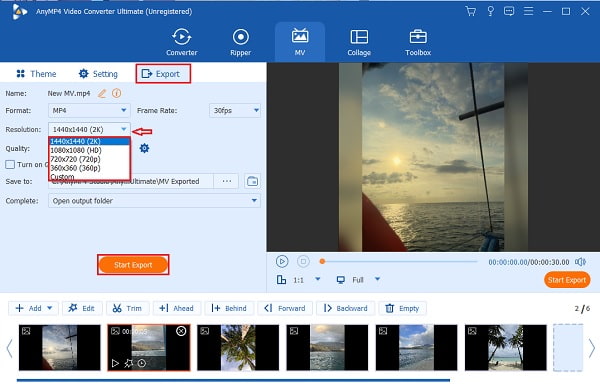Expand the Full display mode dropdown
The width and height of the screenshot is (600, 390).
click(377, 279)
